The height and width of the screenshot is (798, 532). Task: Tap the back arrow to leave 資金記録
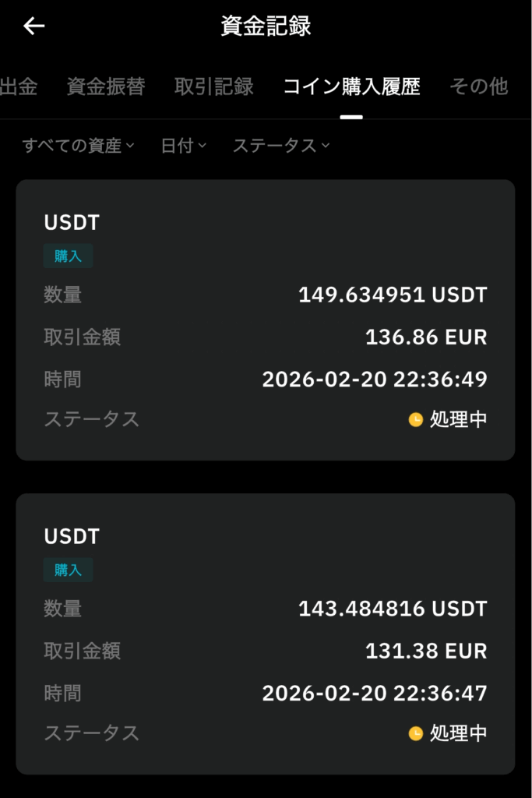pos(32,26)
